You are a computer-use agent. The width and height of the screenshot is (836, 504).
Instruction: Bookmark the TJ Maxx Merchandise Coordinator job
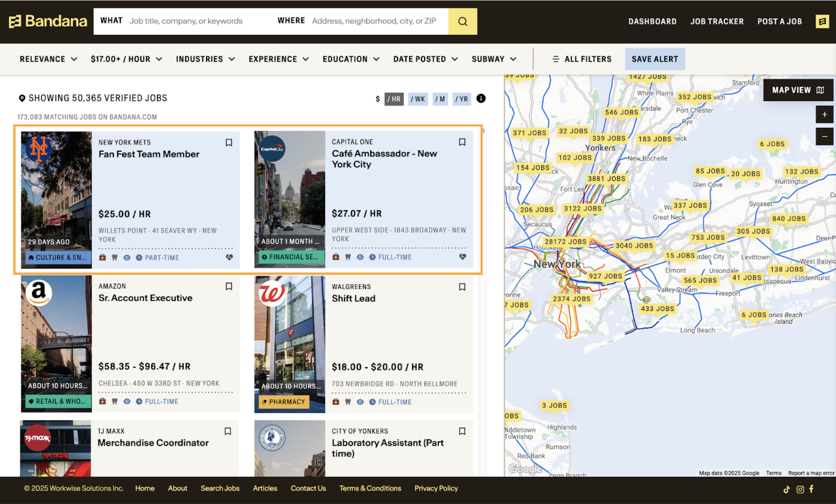[228, 431]
